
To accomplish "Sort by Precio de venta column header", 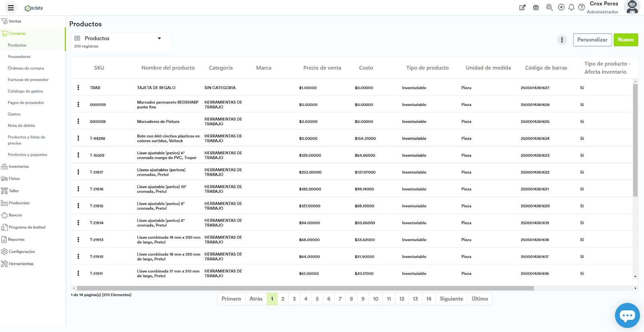I will pyautogui.click(x=322, y=68).
